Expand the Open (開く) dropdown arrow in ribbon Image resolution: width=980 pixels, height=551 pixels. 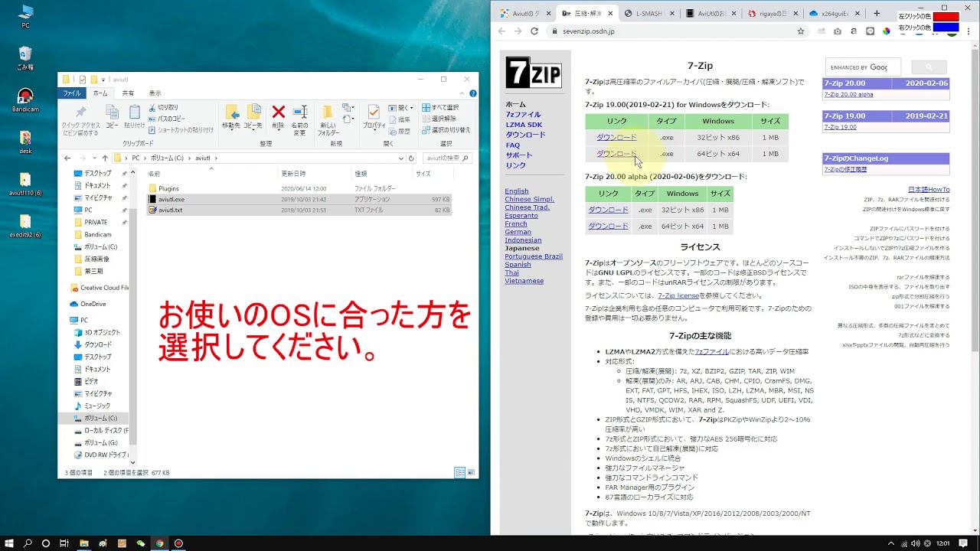tap(412, 108)
